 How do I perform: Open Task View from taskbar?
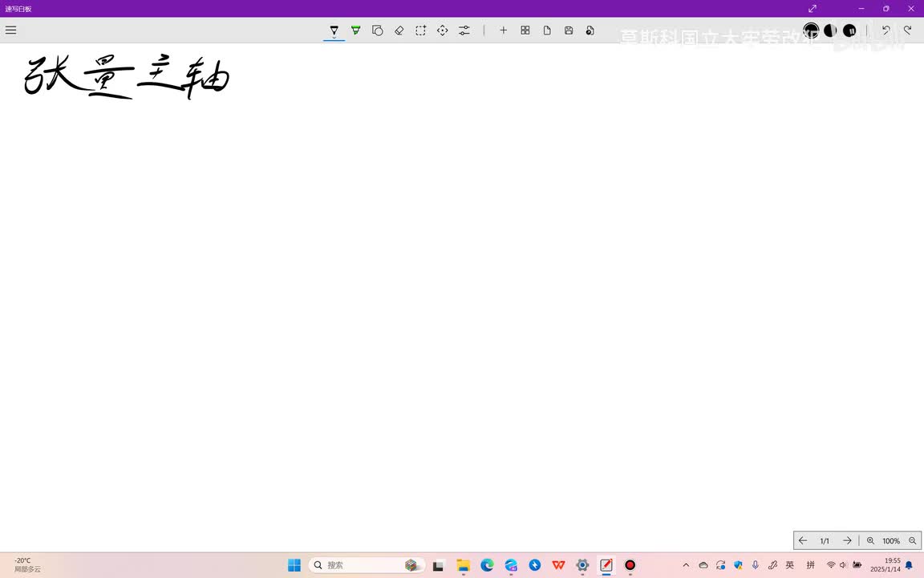(x=438, y=566)
